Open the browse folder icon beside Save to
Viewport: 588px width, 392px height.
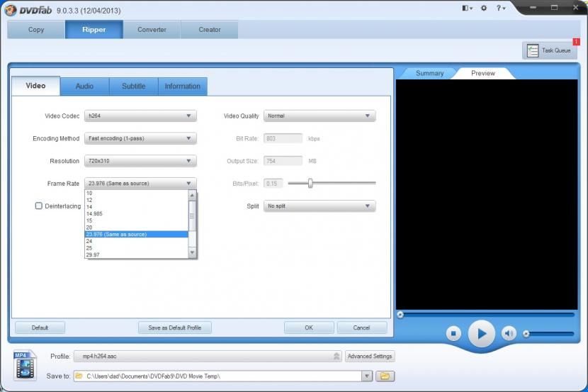tap(385, 376)
